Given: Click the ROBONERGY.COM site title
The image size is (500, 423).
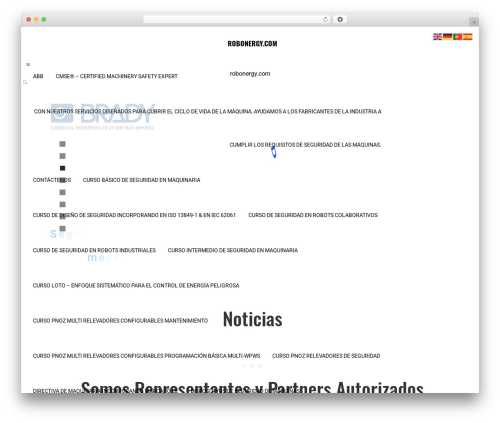Looking at the screenshot, I should click(x=252, y=44).
